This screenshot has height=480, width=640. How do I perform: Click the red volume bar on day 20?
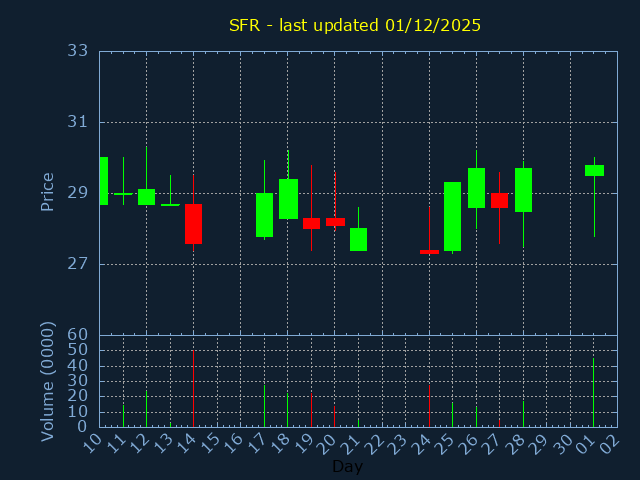pos(334,415)
